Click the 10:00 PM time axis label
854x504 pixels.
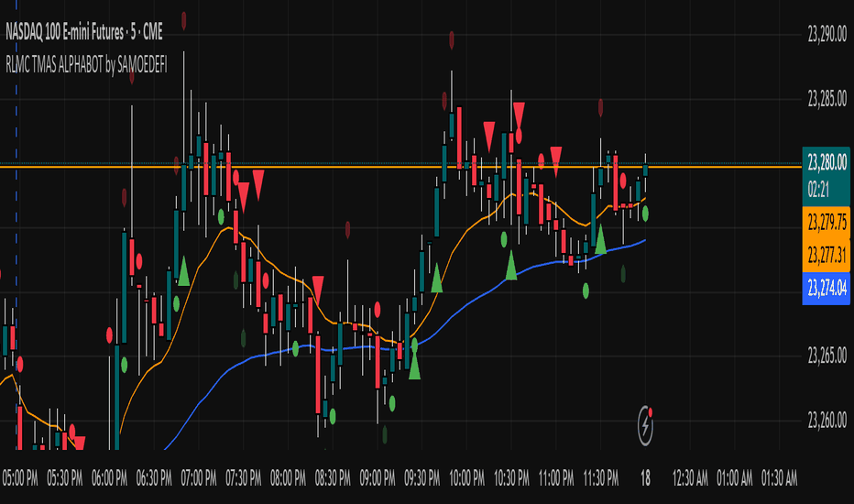(466, 478)
